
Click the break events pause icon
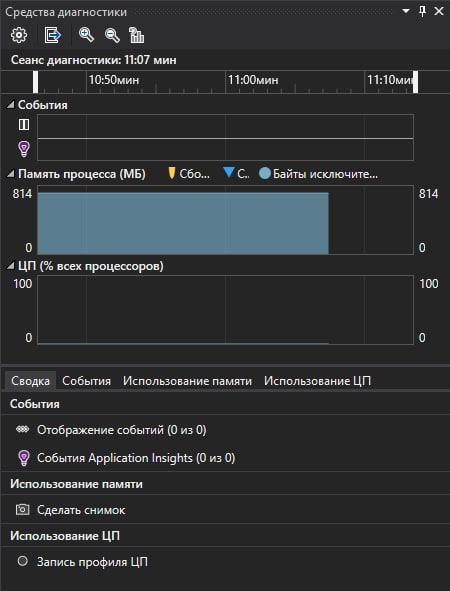(24, 124)
